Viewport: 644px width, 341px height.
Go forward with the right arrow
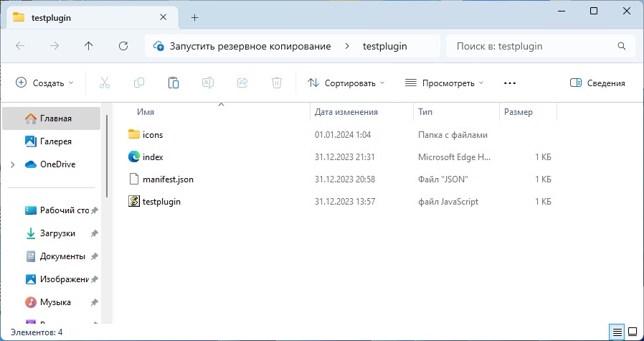(55, 46)
